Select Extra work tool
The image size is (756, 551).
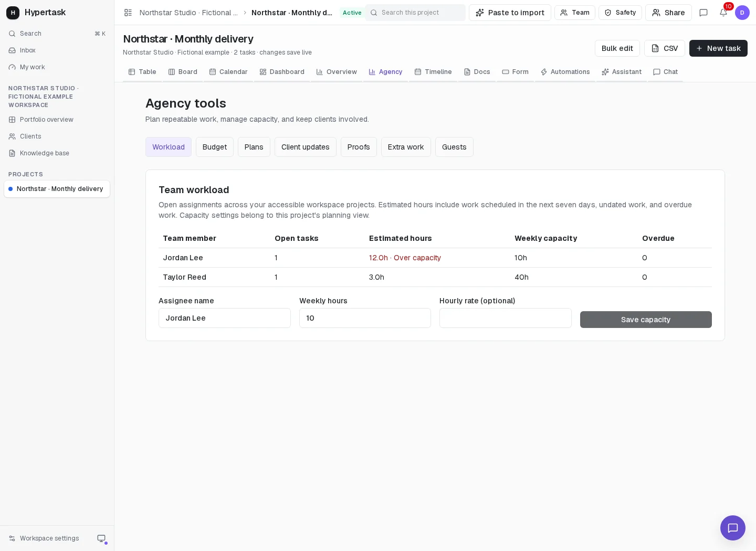click(406, 147)
